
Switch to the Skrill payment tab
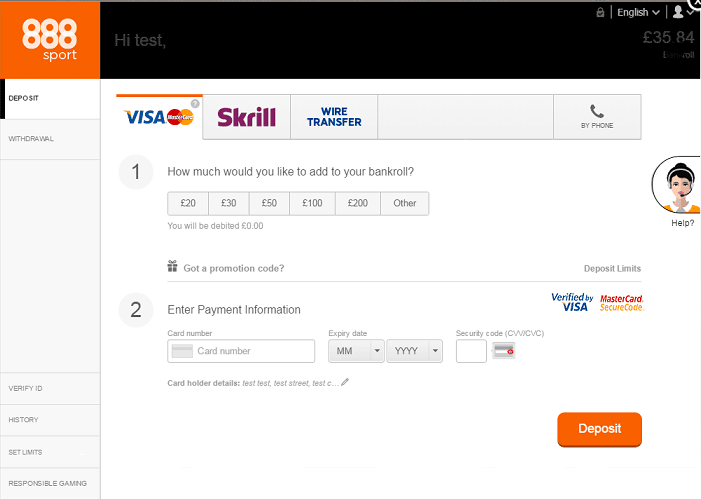point(246,117)
